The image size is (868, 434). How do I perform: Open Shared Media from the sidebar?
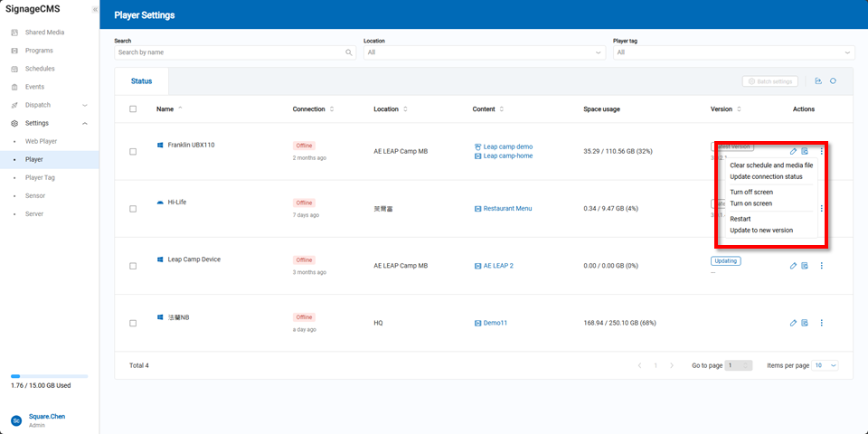(x=45, y=33)
